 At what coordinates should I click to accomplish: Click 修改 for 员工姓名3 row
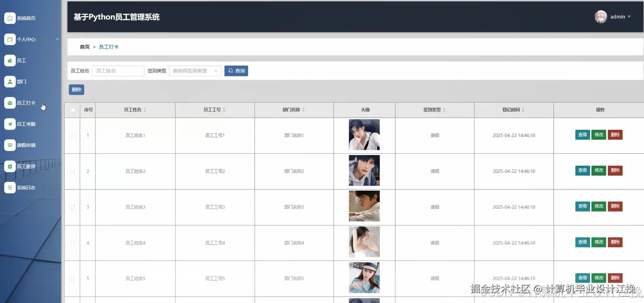tap(599, 206)
